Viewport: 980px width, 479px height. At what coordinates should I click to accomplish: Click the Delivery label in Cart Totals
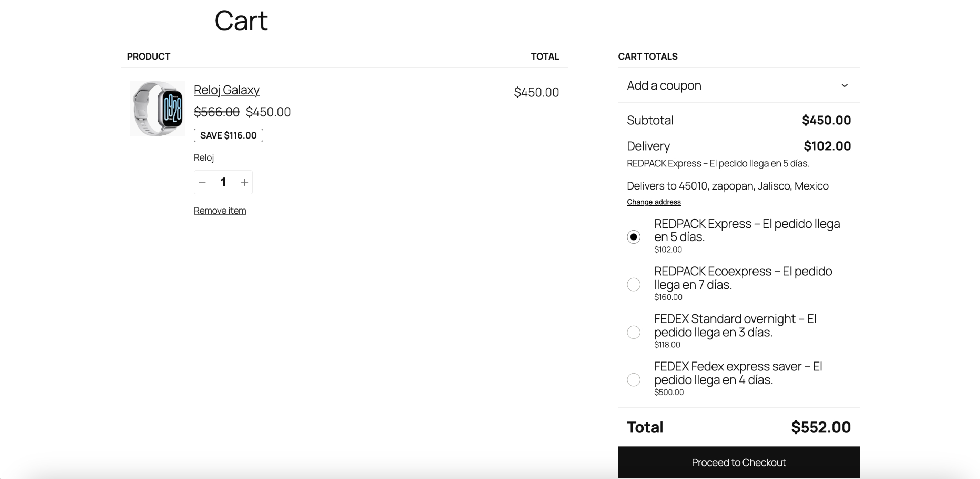(x=648, y=146)
